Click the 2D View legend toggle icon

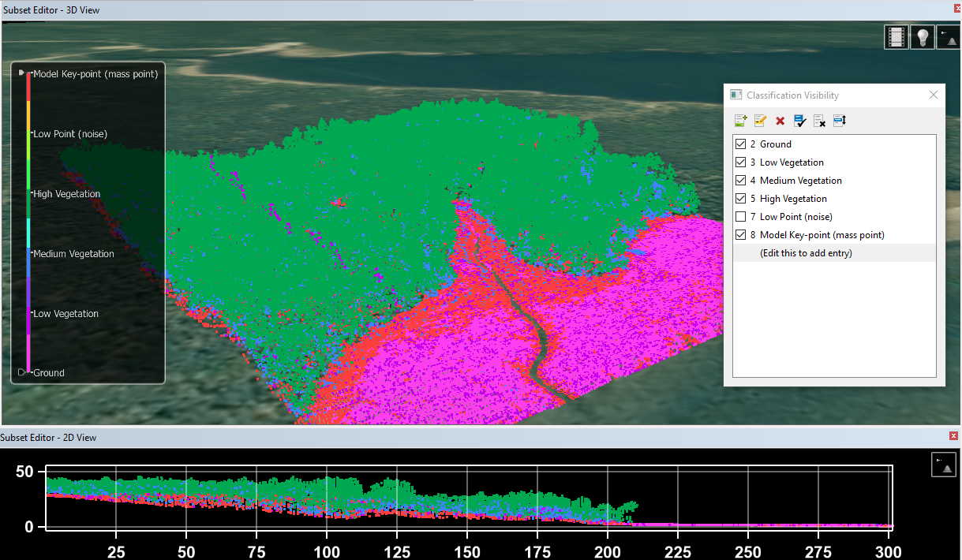pyautogui.click(x=944, y=465)
